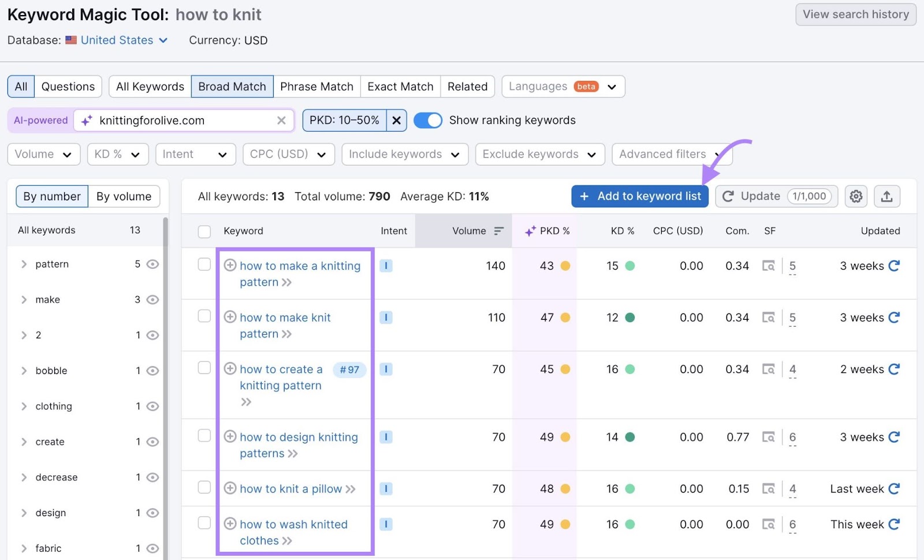
Task: Change database from United States
Action: tap(117, 40)
